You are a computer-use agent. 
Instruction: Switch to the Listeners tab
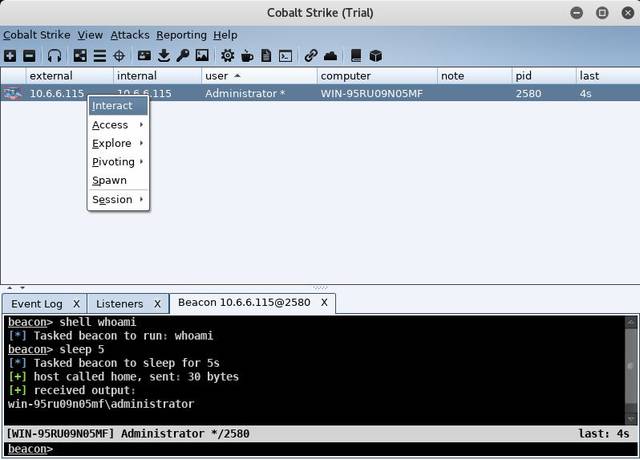(x=120, y=304)
